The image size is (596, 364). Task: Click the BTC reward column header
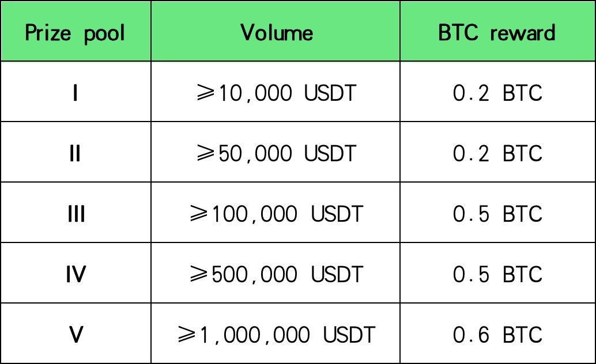click(497, 33)
